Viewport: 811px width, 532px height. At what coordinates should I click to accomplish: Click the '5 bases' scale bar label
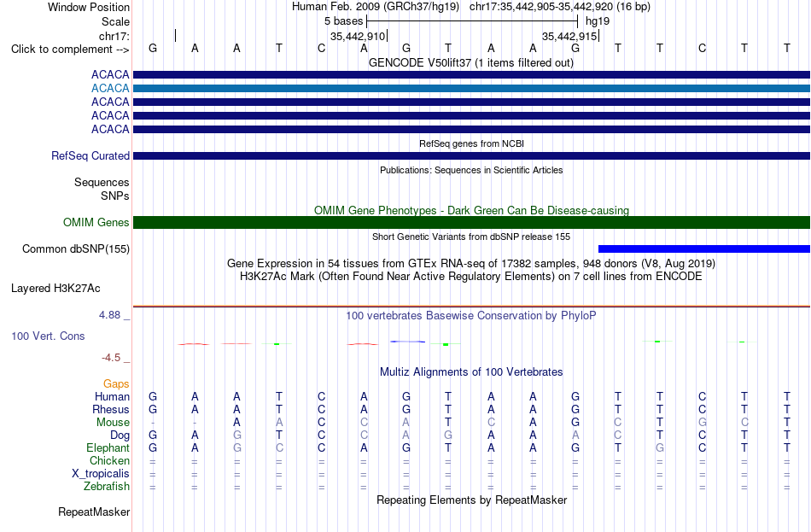click(343, 21)
